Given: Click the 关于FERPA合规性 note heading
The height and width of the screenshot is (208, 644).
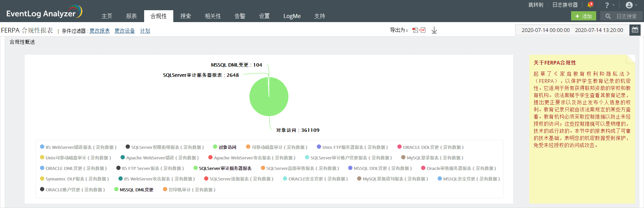Looking at the screenshot, I should click(554, 63).
